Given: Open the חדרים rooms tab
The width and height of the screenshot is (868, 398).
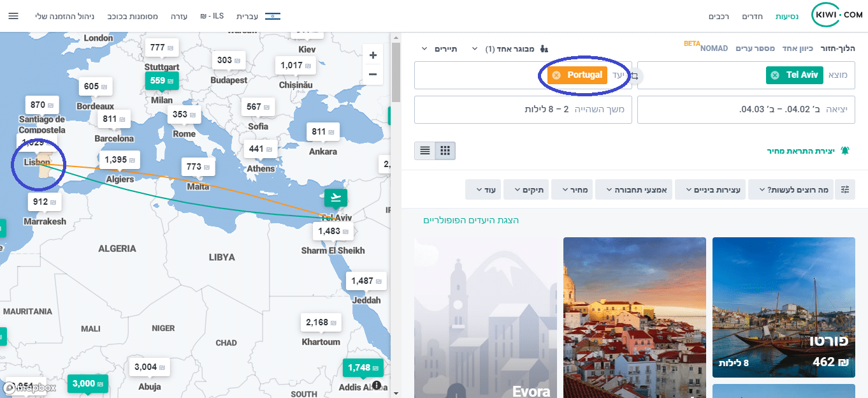Looking at the screenshot, I should pos(753,16).
